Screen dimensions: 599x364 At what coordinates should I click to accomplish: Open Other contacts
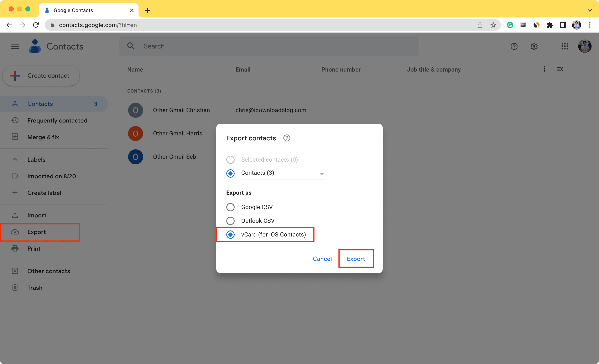point(54,271)
